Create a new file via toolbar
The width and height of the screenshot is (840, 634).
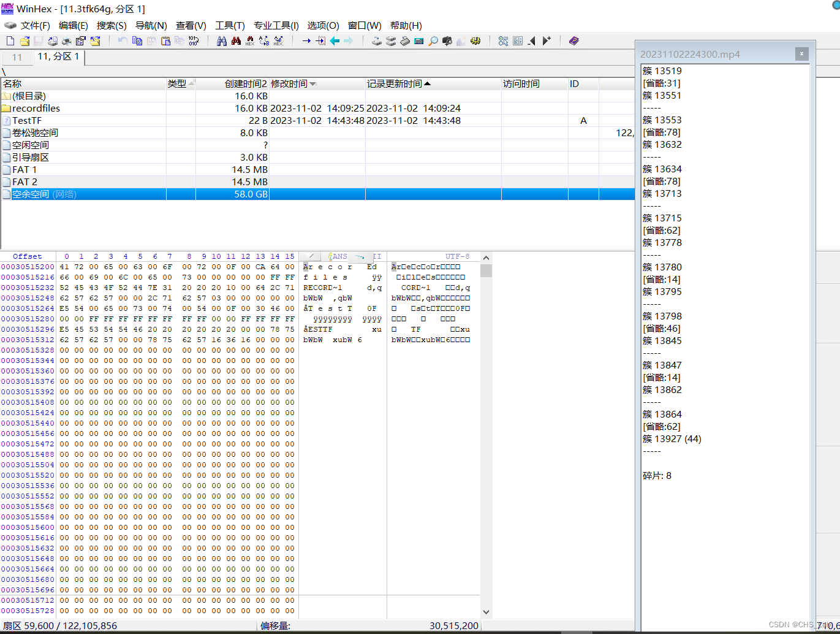pyautogui.click(x=10, y=41)
